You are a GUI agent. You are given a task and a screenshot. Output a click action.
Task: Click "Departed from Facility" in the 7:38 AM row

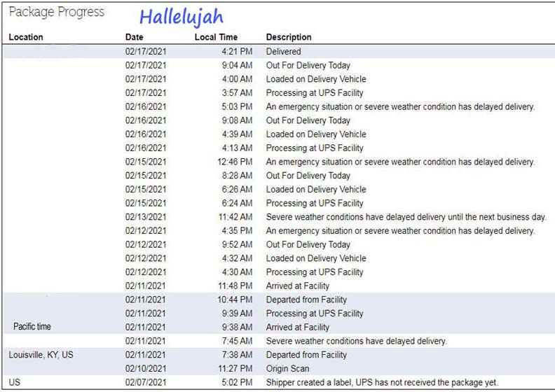[306, 355]
